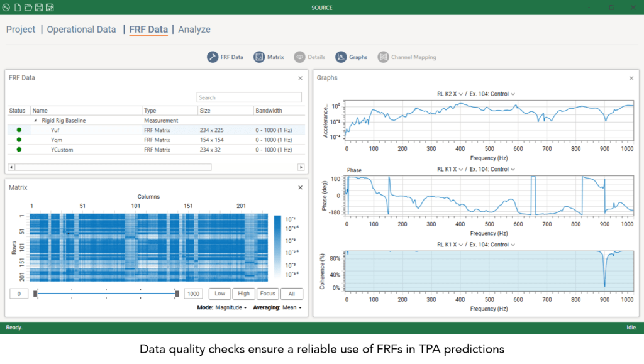The image size is (644, 364).
Task: Create a new file via title bar icon
Action: point(18,8)
